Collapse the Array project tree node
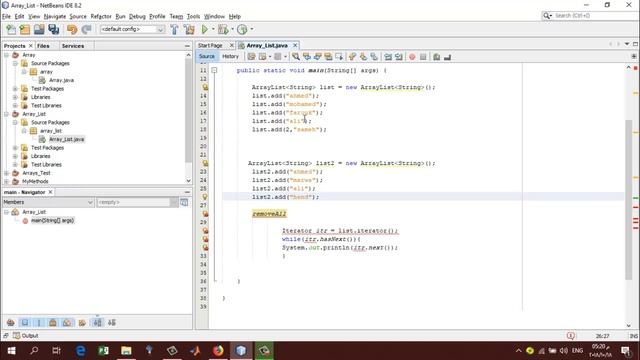640x360 pixels. pyautogui.click(x=7, y=55)
